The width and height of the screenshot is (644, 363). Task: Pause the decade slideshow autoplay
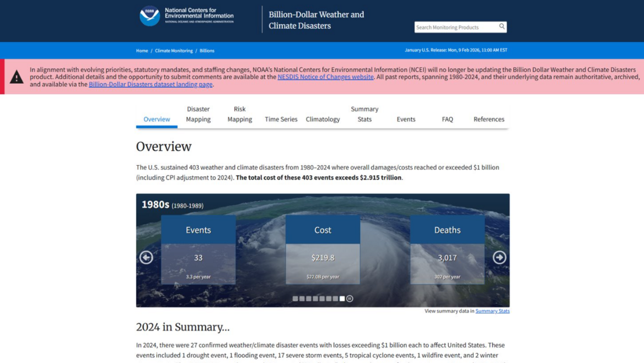[349, 299]
